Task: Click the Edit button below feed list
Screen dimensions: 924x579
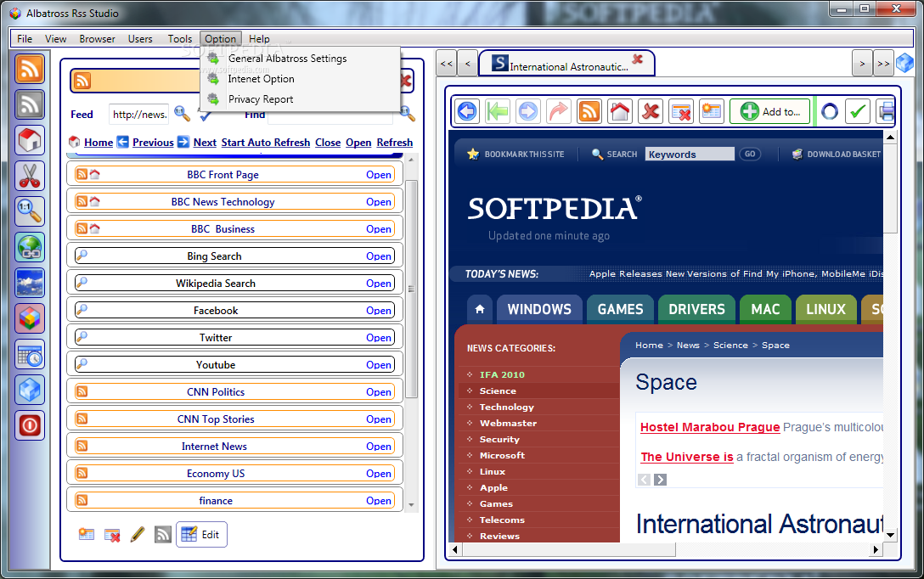Action: tap(201, 534)
